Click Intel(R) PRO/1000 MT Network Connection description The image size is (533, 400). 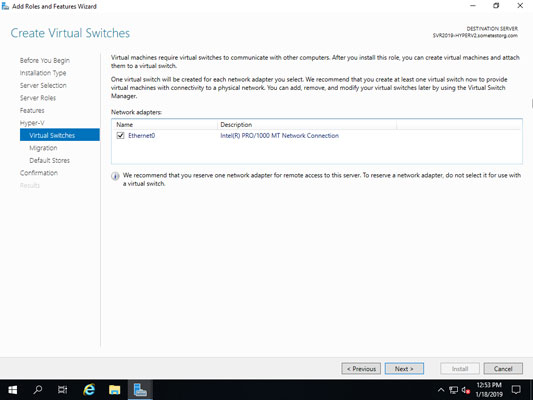pyautogui.click(x=279, y=136)
